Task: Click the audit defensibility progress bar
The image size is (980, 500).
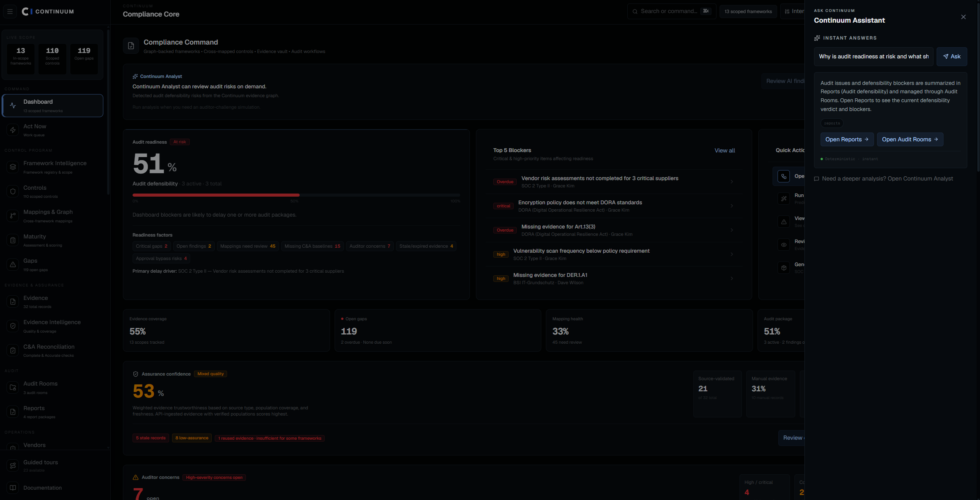Action: [x=296, y=195]
